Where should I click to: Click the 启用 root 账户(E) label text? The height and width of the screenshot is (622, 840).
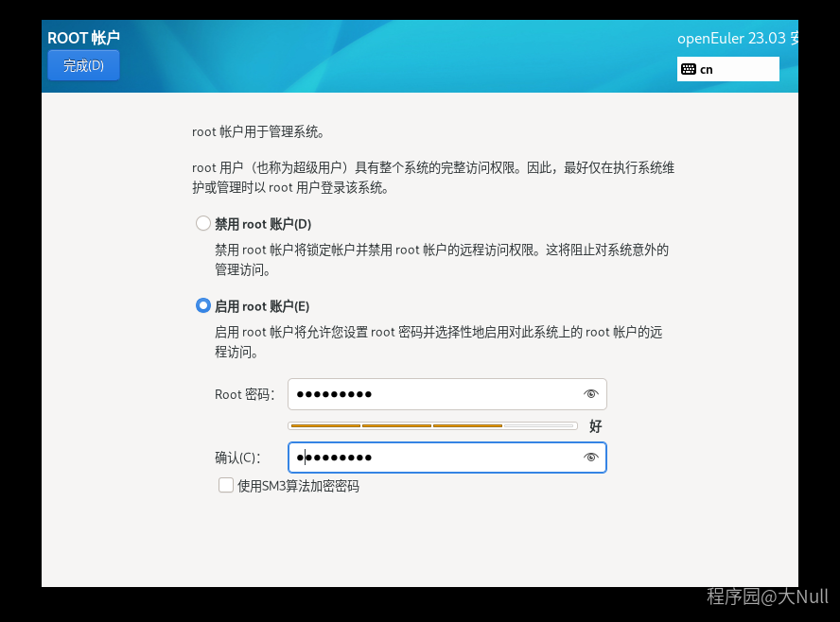coord(262,306)
